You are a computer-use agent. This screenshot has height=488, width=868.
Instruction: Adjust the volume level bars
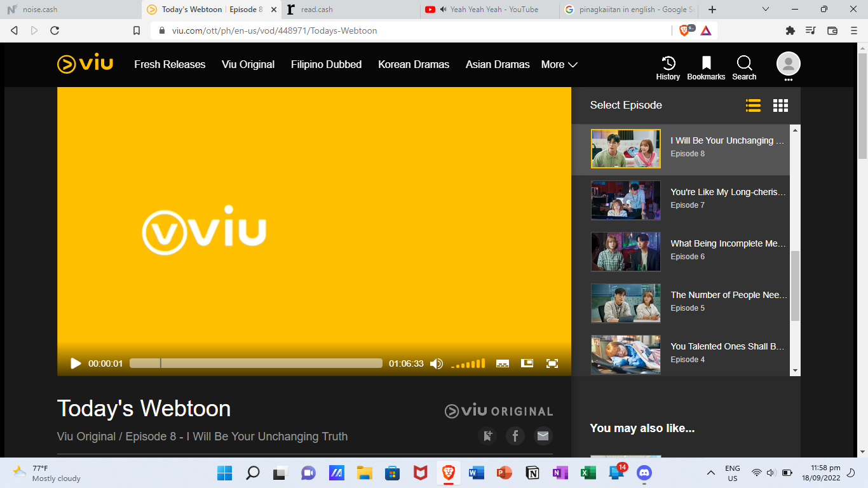[x=468, y=363]
